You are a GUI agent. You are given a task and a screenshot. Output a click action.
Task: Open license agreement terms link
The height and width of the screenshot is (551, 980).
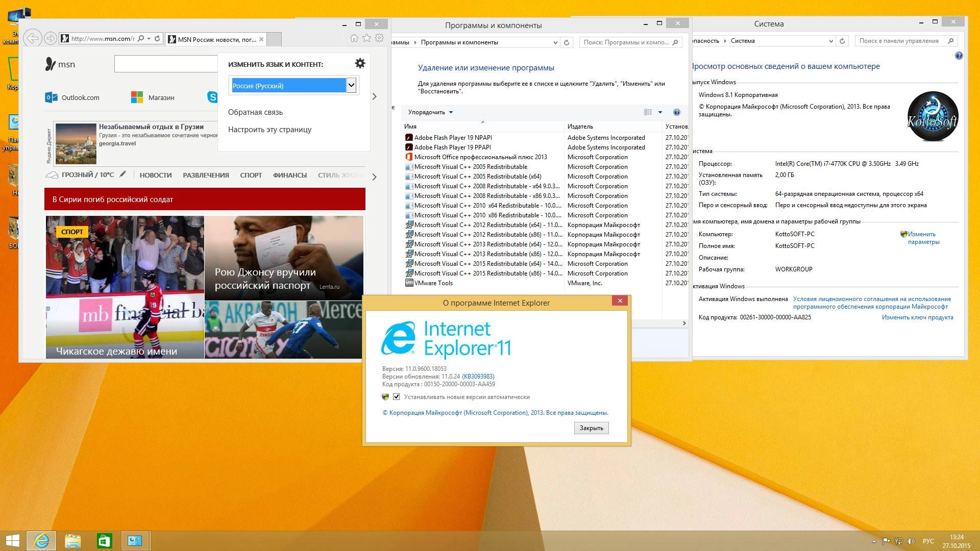click(x=872, y=303)
